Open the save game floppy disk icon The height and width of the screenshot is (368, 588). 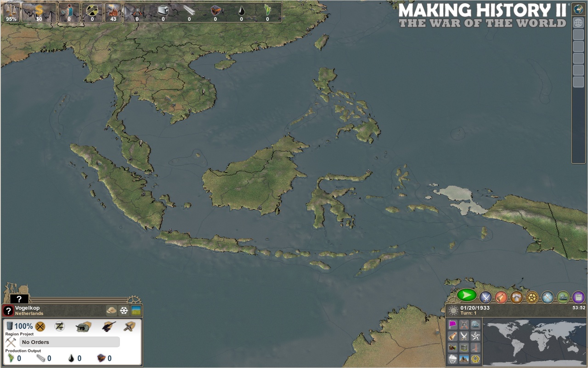point(578,298)
